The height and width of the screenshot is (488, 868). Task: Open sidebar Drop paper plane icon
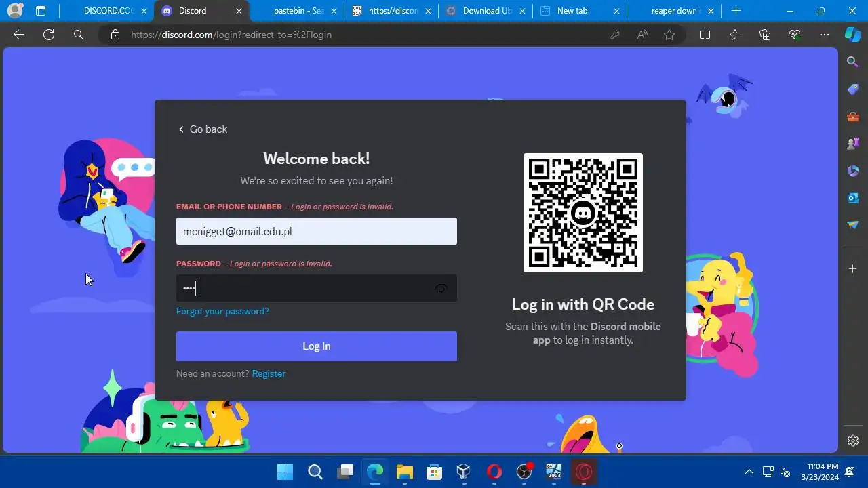point(853,225)
